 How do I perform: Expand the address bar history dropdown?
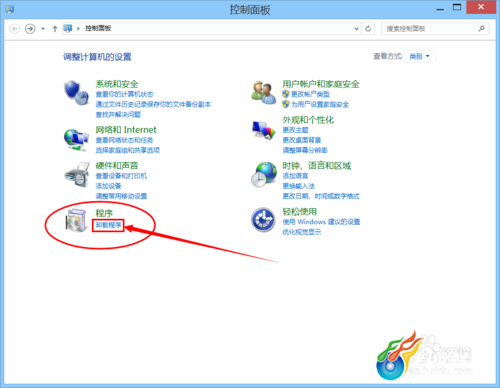click(x=356, y=29)
